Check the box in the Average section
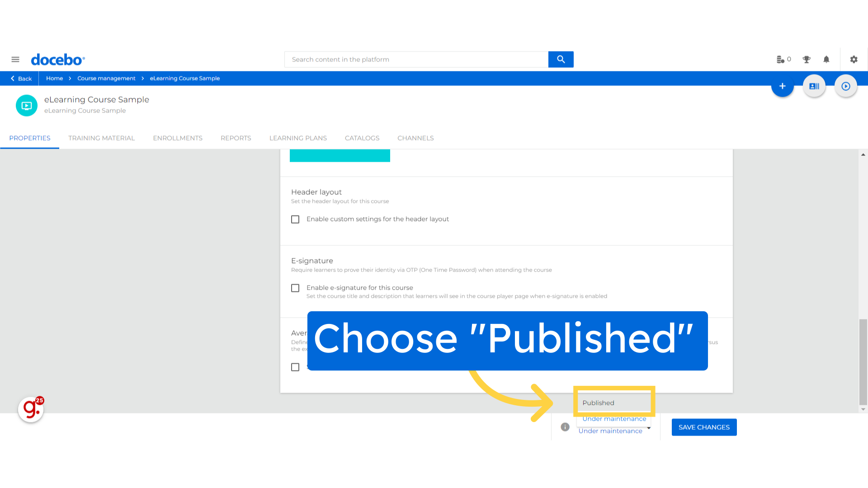Image resolution: width=868 pixels, height=488 pixels. [295, 367]
